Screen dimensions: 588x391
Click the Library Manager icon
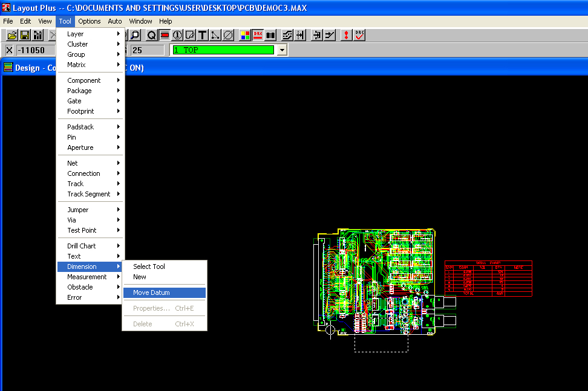38,36
